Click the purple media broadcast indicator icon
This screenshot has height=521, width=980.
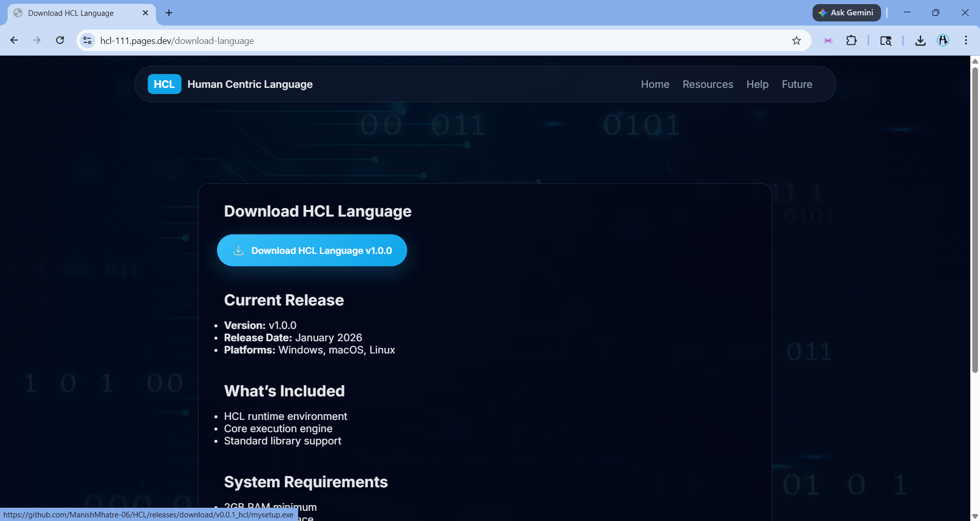click(x=828, y=40)
